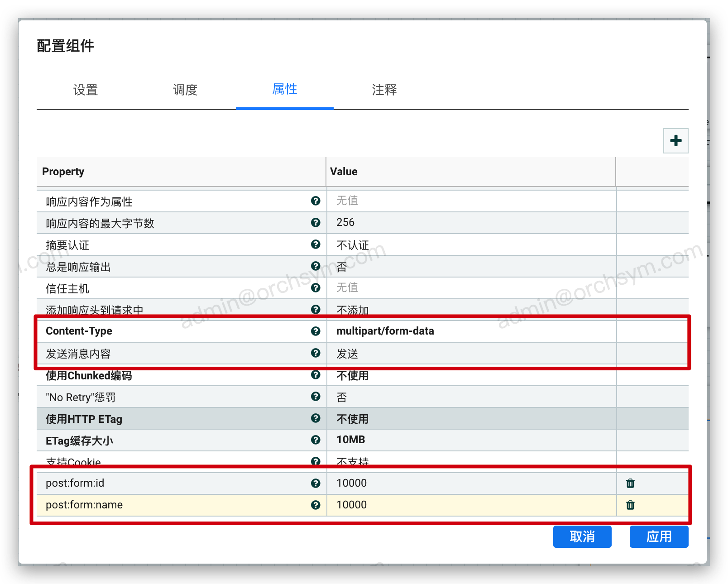This screenshot has height=584, width=728.
Task: Open help icon for 响应内容的最大字节数
Action: pyautogui.click(x=316, y=223)
